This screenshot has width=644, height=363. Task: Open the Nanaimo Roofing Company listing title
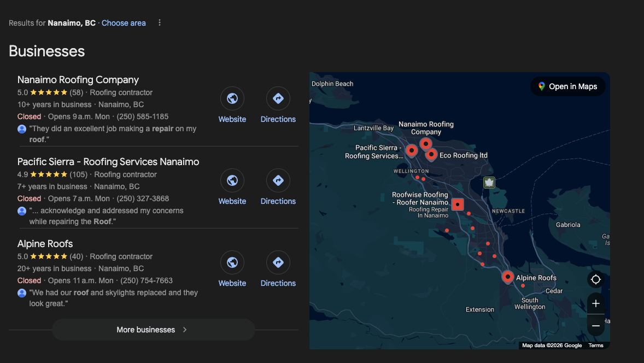pyautogui.click(x=78, y=80)
